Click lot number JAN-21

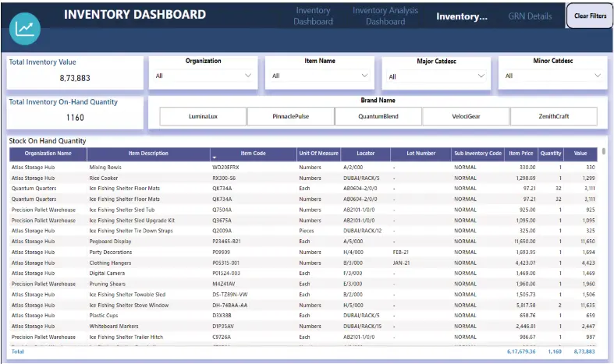(401, 263)
